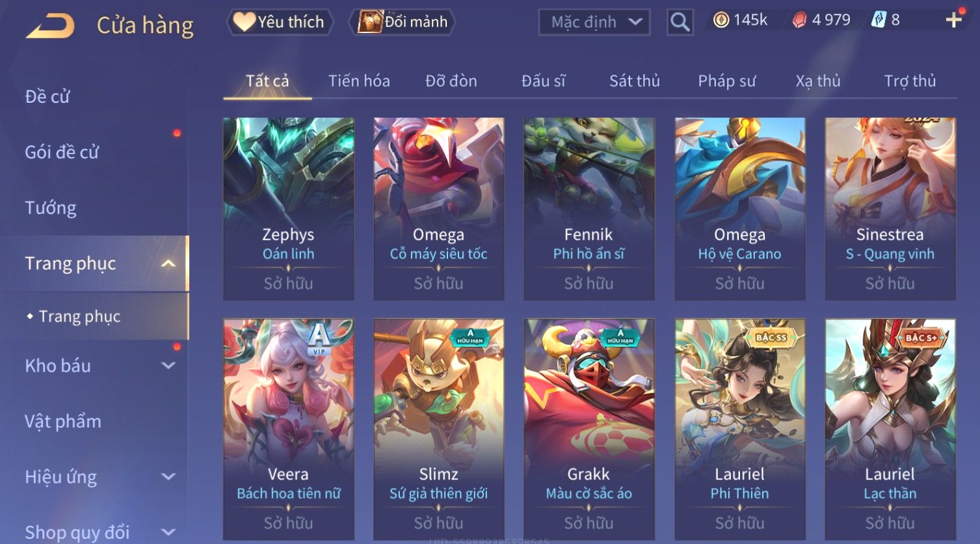Select the Lauriel Lạc thần skin card
Viewport: 980px width, 544px height.
click(x=890, y=429)
